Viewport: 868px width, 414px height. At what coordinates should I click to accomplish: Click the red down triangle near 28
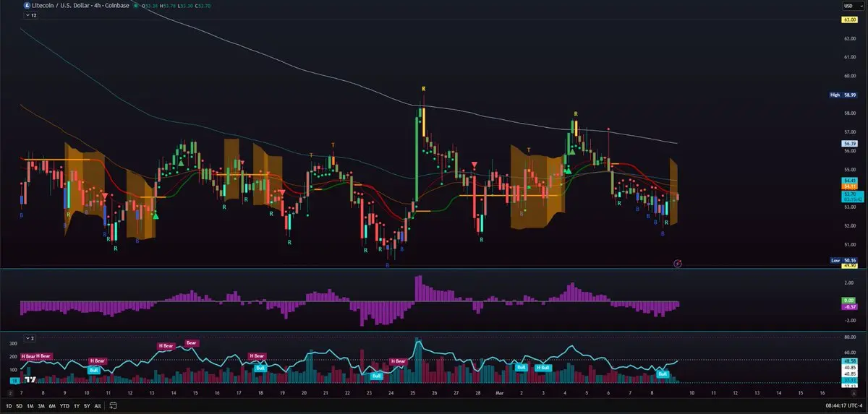(474, 166)
